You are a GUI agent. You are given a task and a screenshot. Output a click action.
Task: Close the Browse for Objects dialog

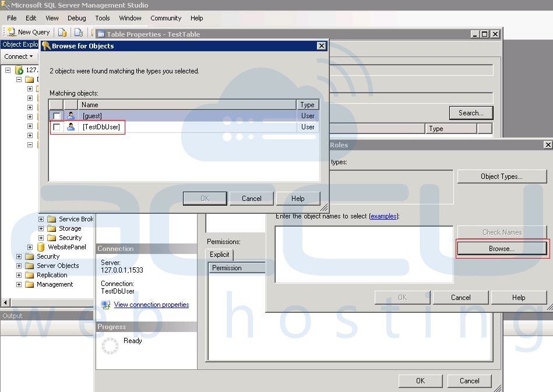321,46
